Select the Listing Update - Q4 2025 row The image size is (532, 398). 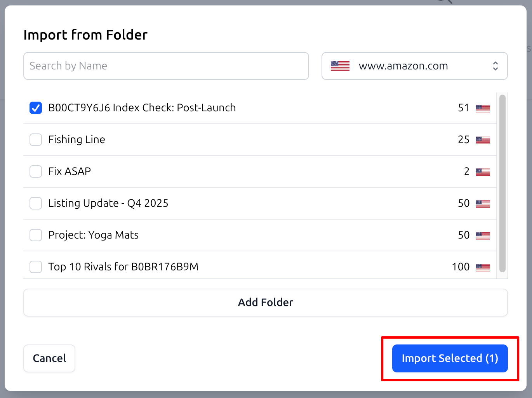[233, 203]
